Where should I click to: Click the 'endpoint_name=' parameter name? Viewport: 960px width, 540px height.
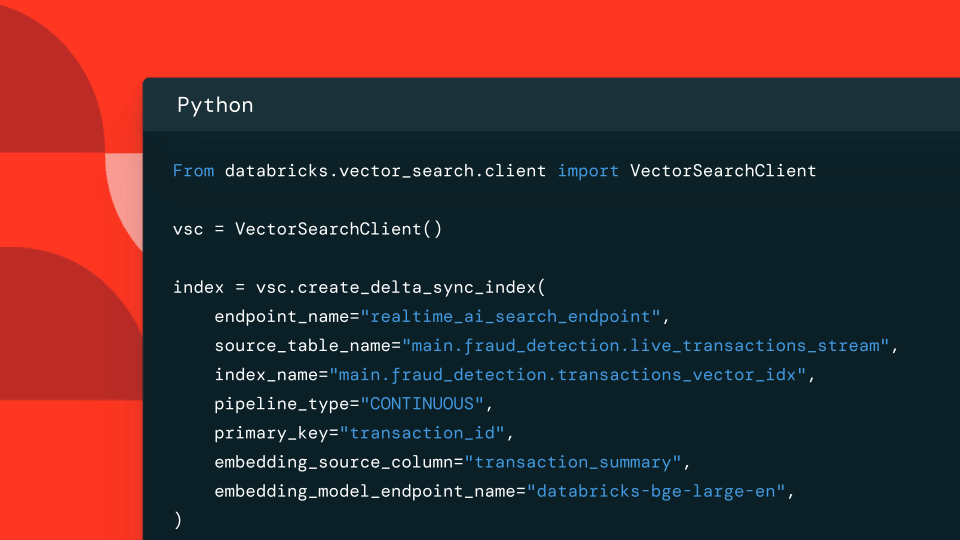(287, 317)
